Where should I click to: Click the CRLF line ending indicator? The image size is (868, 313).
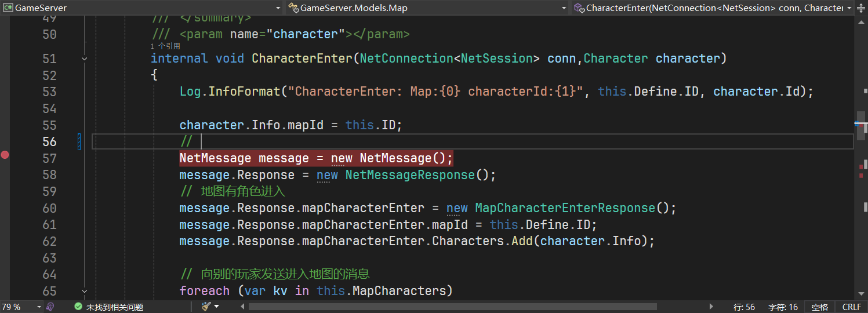pos(851,307)
